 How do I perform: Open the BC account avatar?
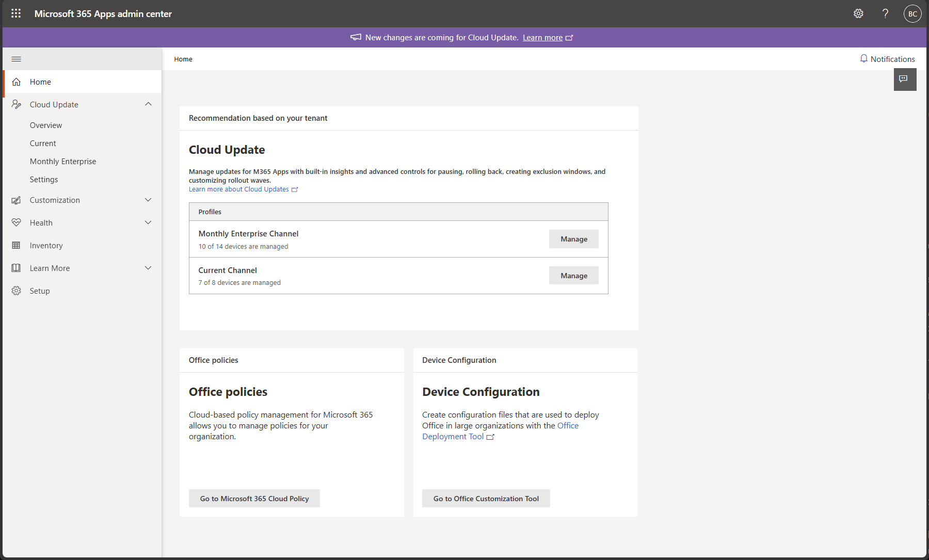tap(912, 14)
